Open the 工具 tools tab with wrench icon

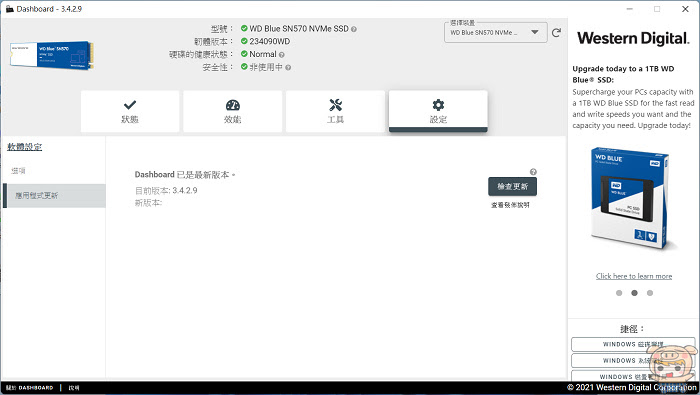[335, 111]
